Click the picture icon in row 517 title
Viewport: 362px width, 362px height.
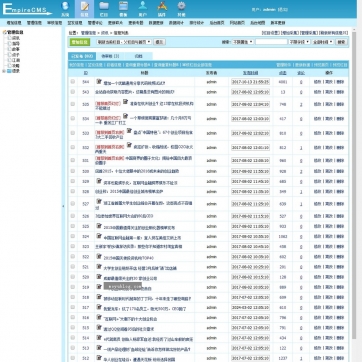[99, 307]
